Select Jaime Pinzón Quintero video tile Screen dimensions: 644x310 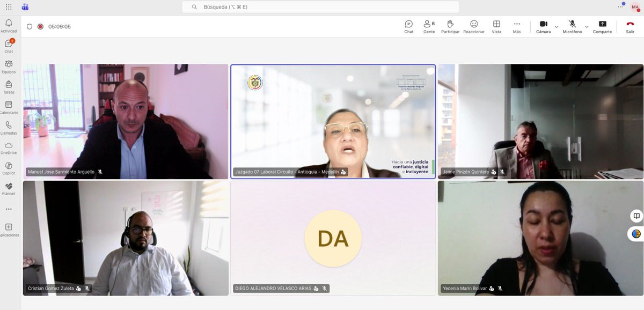click(x=540, y=121)
